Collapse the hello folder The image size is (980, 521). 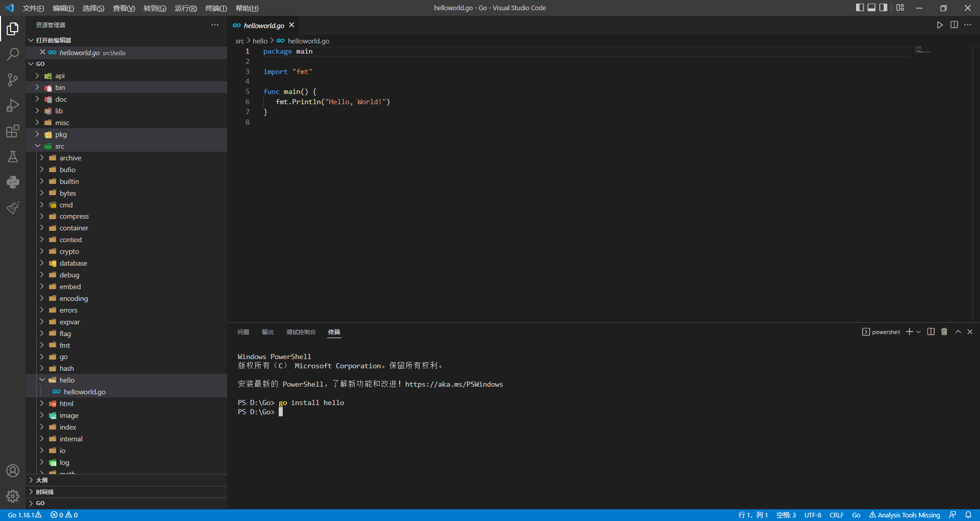(67, 381)
